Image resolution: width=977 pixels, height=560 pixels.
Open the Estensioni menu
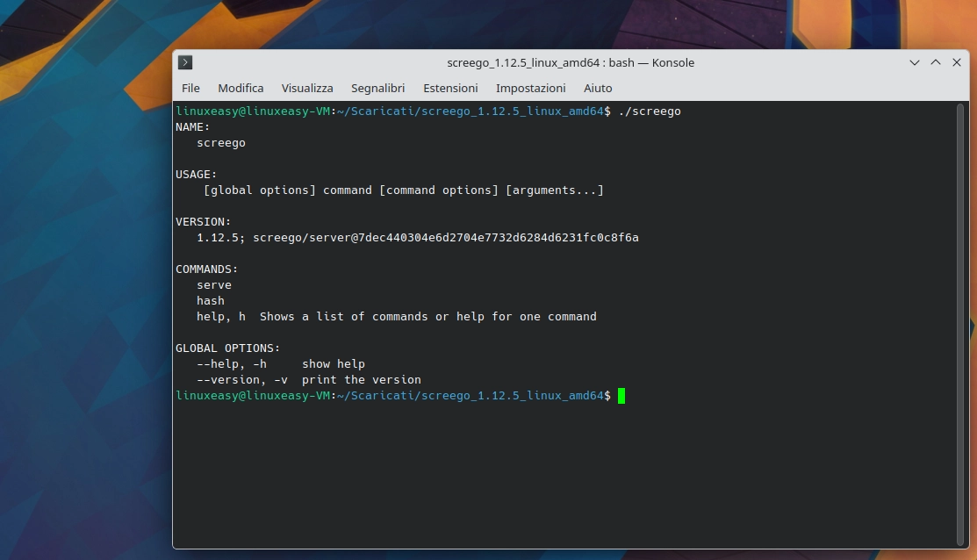click(450, 88)
